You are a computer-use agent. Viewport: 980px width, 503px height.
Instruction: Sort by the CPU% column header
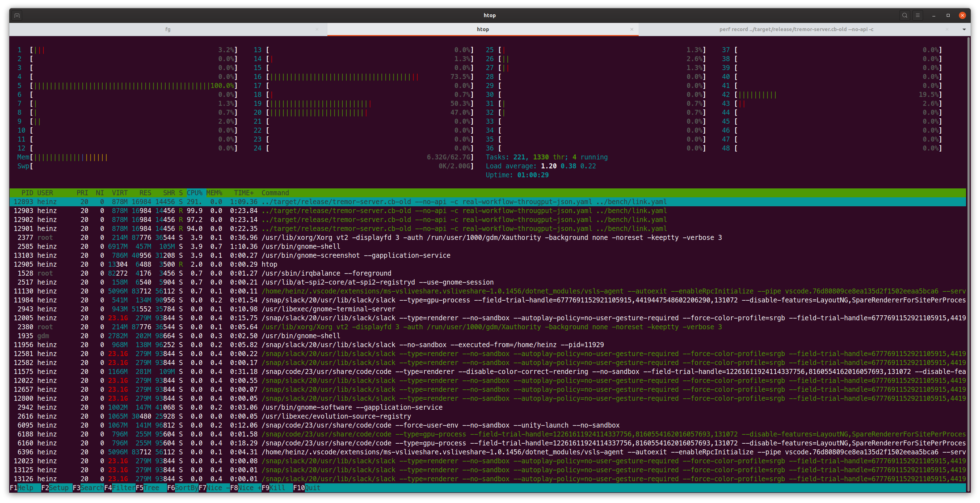coord(194,193)
